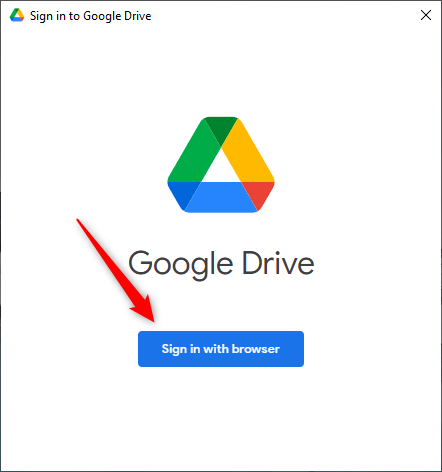Select the bright green segment of Drive logo
This screenshot has width=442, height=472.
(x=193, y=153)
